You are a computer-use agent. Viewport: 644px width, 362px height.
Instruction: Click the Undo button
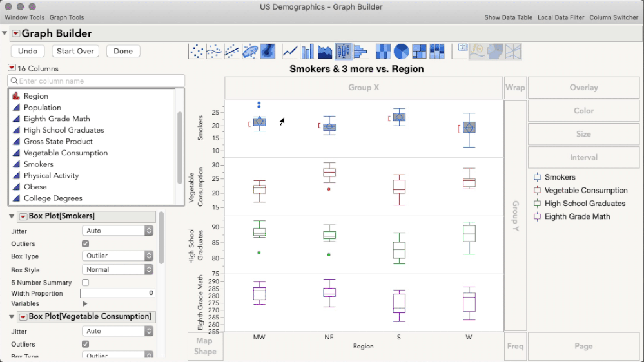(x=28, y=51)
